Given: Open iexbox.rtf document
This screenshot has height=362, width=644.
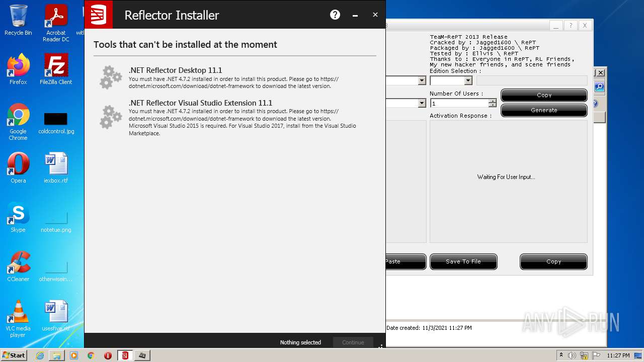Looking at the screenshot, I should pyautogui.click(x=56, y=168).
